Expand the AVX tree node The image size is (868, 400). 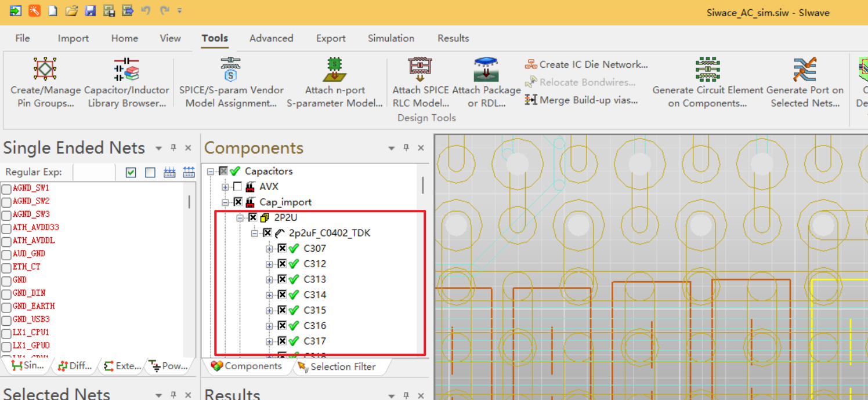click(225, 187)
